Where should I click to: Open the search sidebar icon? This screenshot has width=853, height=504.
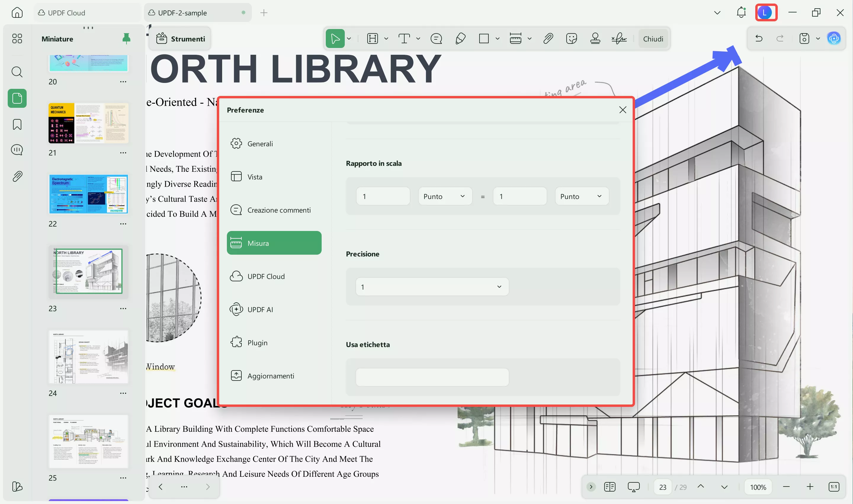pos(17,72)
